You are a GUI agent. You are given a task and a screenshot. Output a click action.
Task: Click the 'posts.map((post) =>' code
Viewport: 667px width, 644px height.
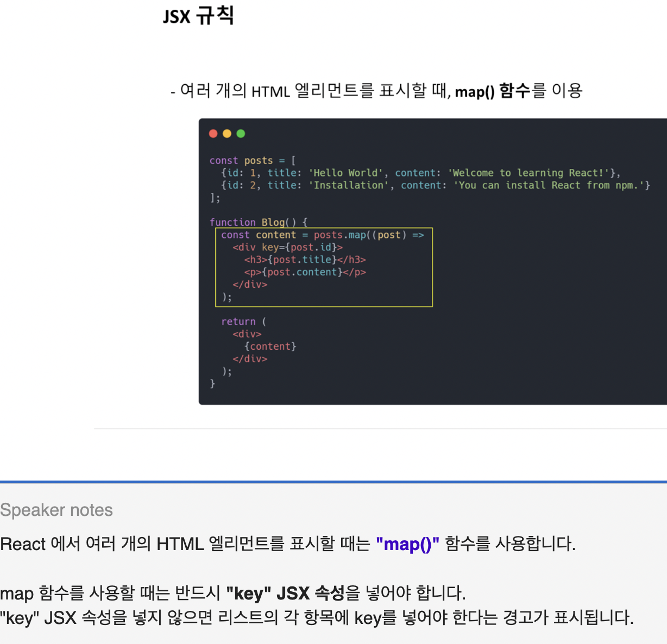(369, 235)
